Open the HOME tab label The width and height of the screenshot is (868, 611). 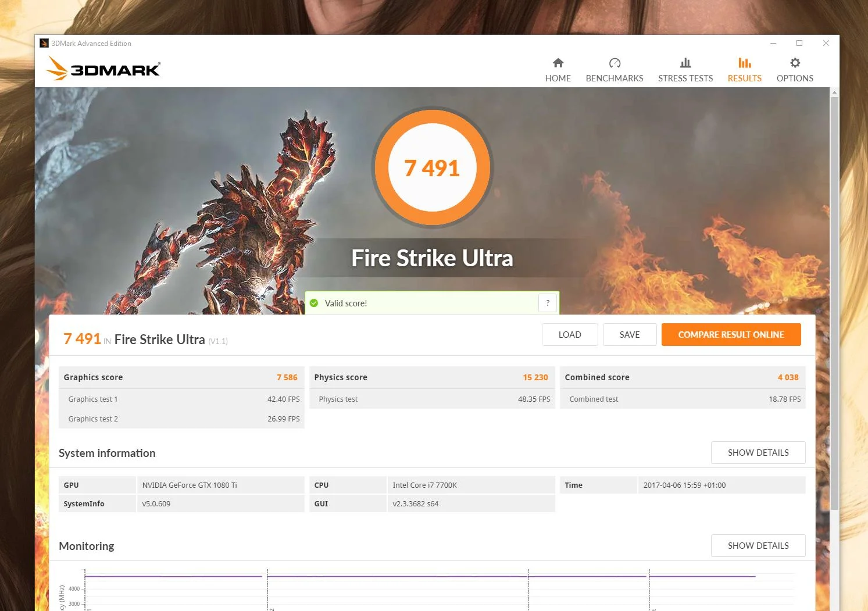click(x=558, y=78)
